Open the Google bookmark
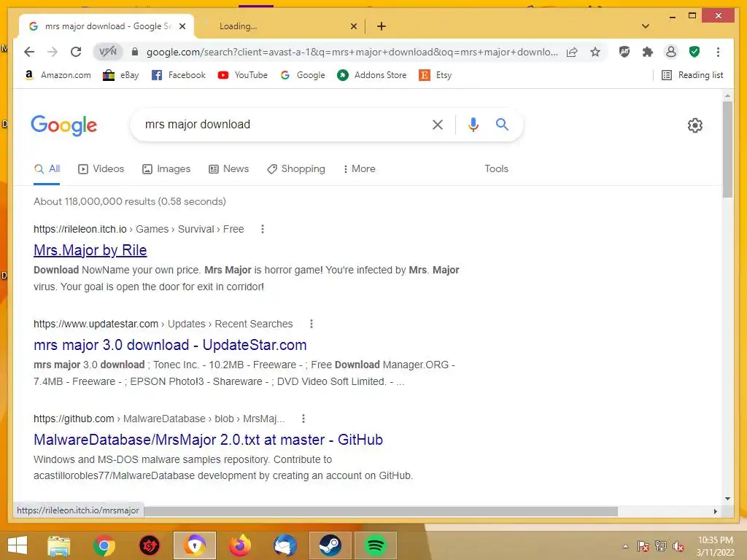The image size is (747, 560). point(303,75)
